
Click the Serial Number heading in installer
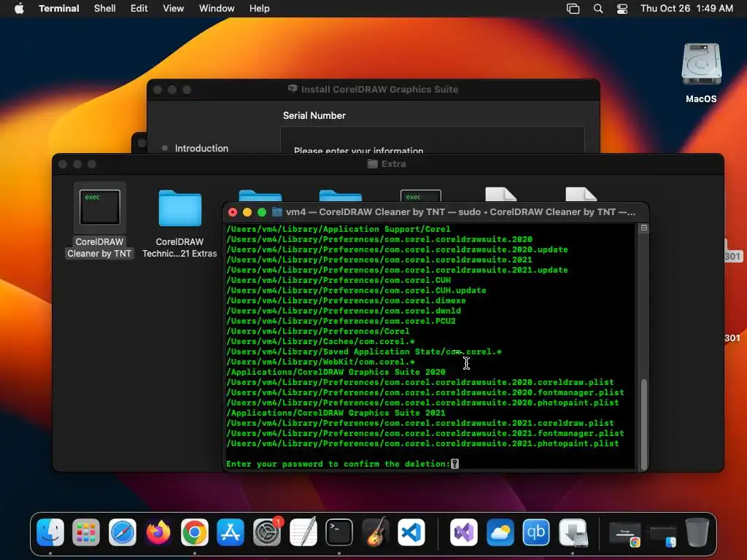click(314, 115)
